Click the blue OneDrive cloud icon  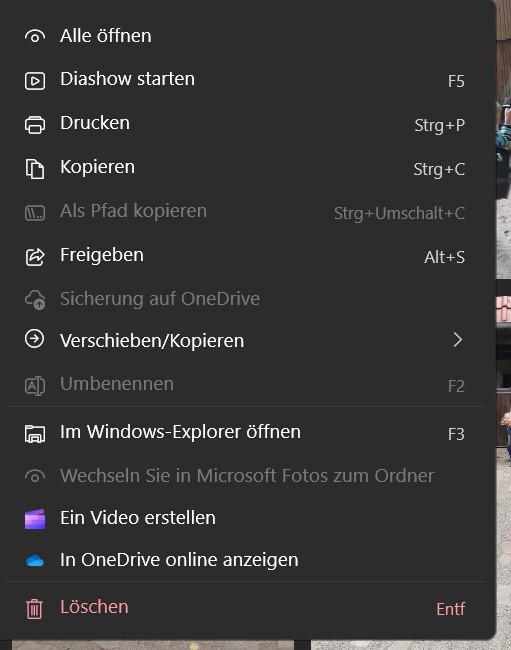pyautogui.click(x=35, y=560)
